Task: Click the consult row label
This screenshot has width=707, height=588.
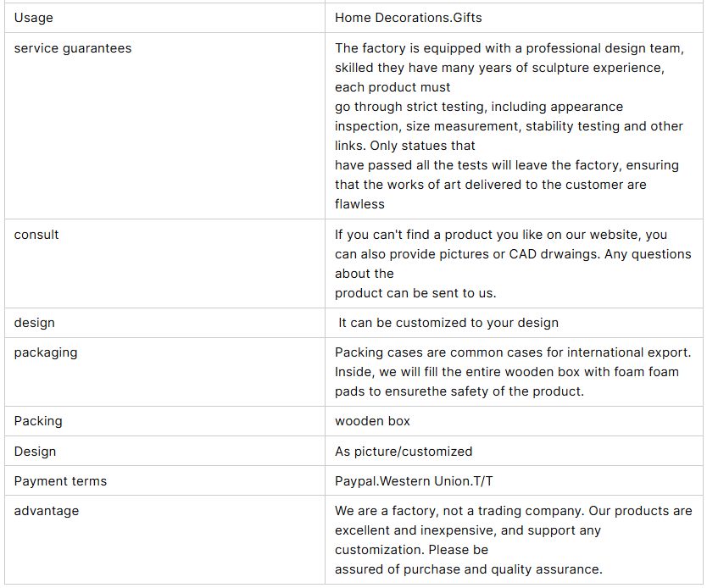Action: 36,235
